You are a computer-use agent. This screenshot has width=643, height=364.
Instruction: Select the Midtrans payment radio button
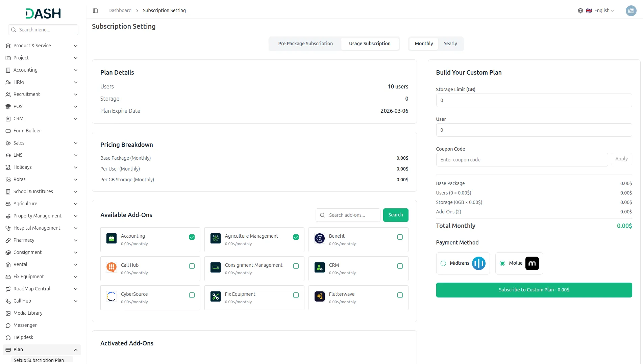click(443, 263)
